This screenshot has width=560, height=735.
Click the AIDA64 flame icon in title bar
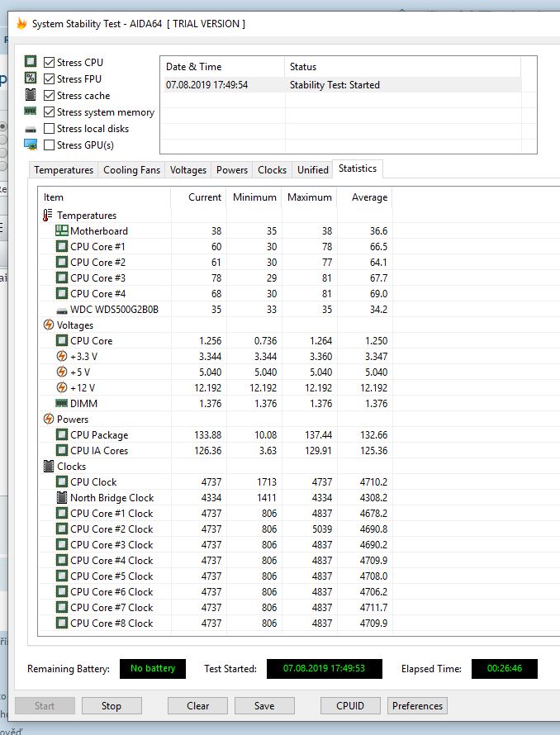pyautogui.click(x=21, y=23)
